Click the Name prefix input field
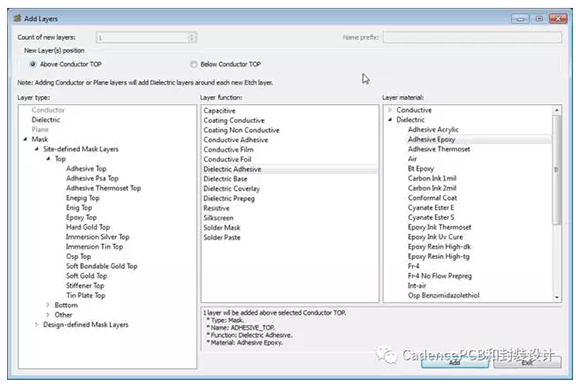 472,37
